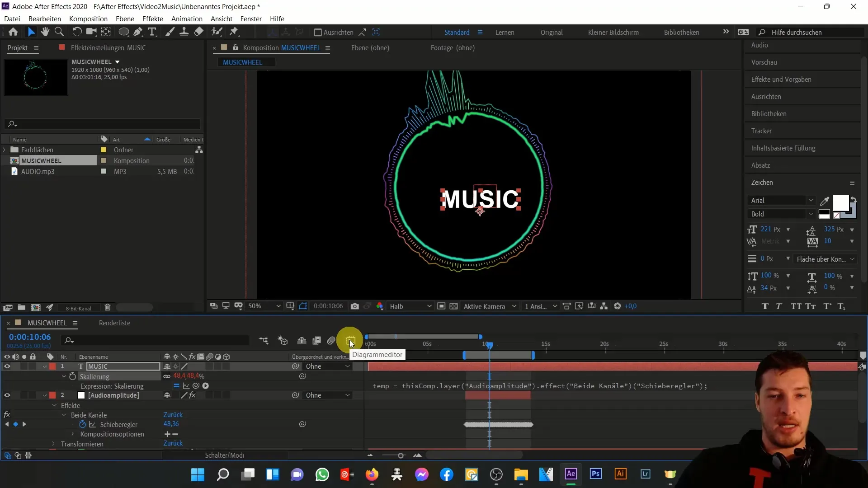Hide the MUSIC text layer via eye icon
The image size is (868, 488).
point(7,366)
